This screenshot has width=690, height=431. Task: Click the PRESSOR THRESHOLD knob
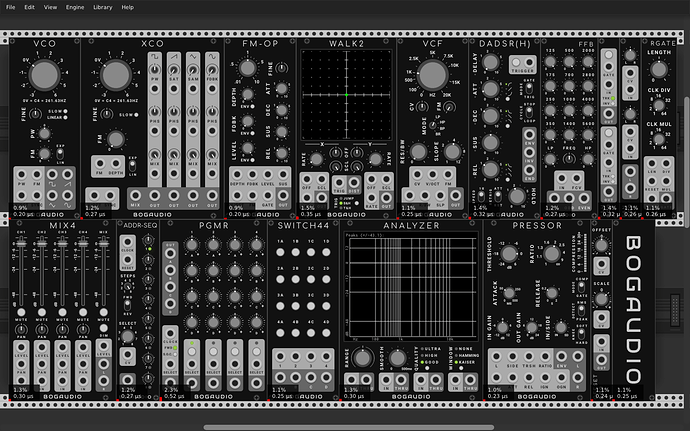[510, 254]
